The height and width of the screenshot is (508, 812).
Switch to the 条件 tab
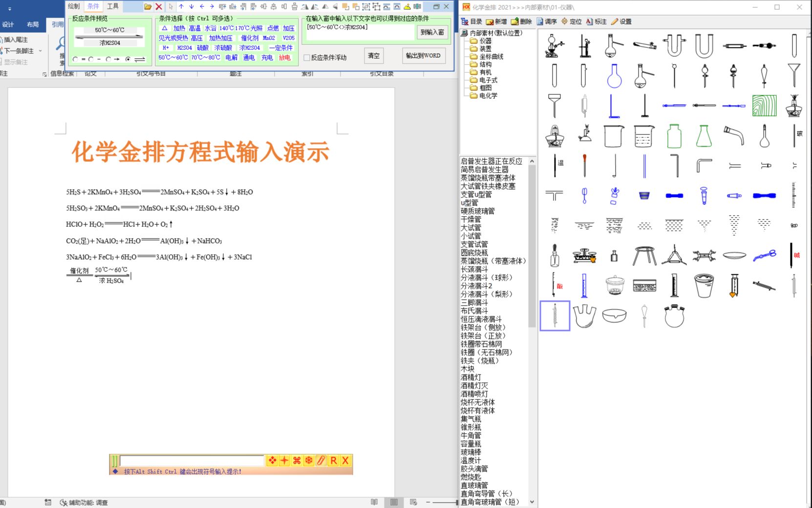pos(93,6)
